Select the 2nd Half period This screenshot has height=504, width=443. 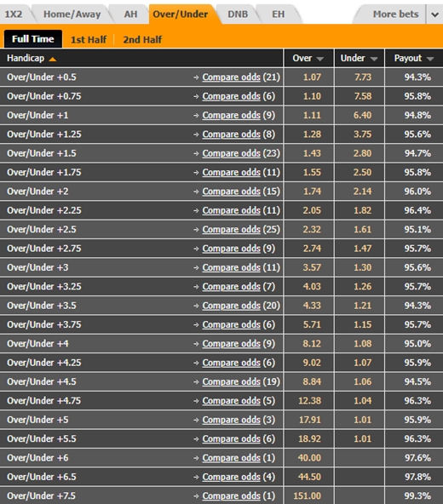[x=142, y=39]
